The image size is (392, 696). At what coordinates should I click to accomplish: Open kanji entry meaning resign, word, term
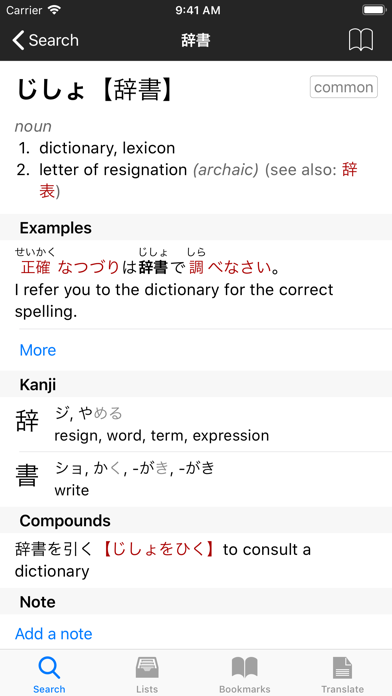(196, 424)
